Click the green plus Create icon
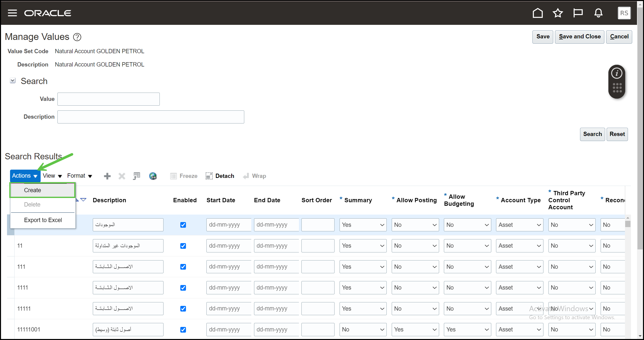This screenshot has height=340, width=644. 107,176
